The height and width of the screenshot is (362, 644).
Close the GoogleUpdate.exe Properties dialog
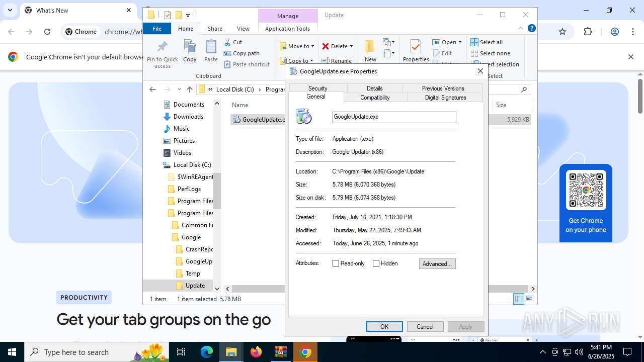[x=480, y=71]
